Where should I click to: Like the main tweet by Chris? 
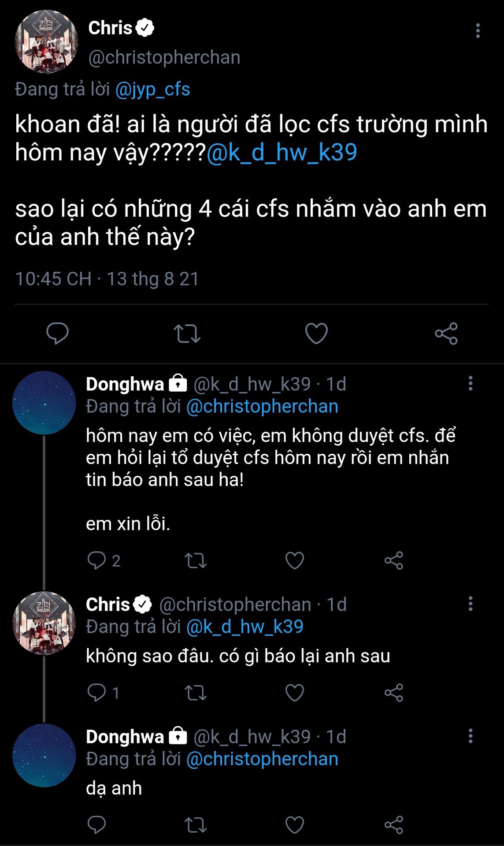pos(316,333)
